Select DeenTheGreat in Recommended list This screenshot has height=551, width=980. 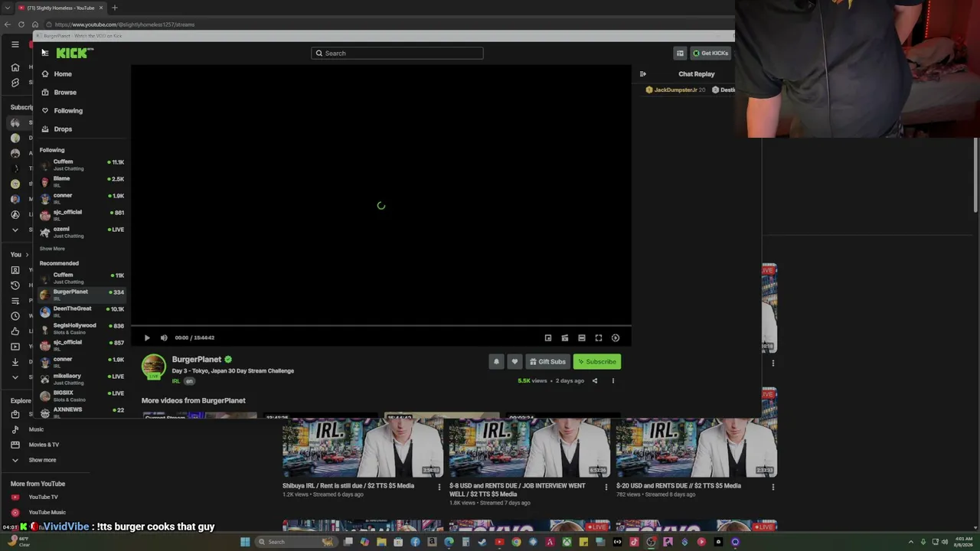point(83,311)
